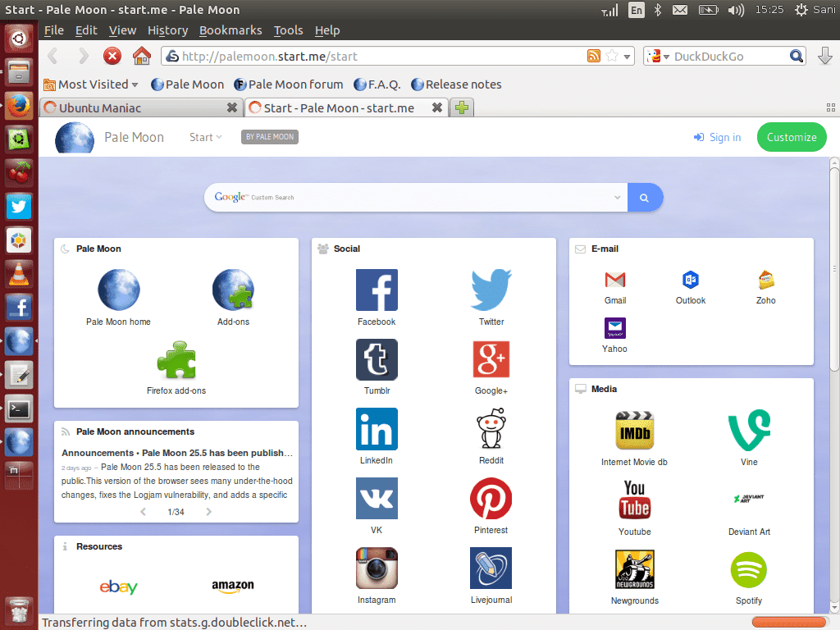Image resolution: width=840 pixels, height=630 pixels.
Task: Open the Pinterest shortcut icon
Action: pos(491,498)
